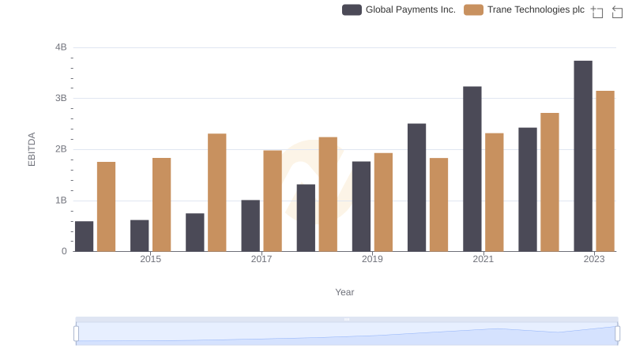Click the EBITDA axis title

point(32,149)
